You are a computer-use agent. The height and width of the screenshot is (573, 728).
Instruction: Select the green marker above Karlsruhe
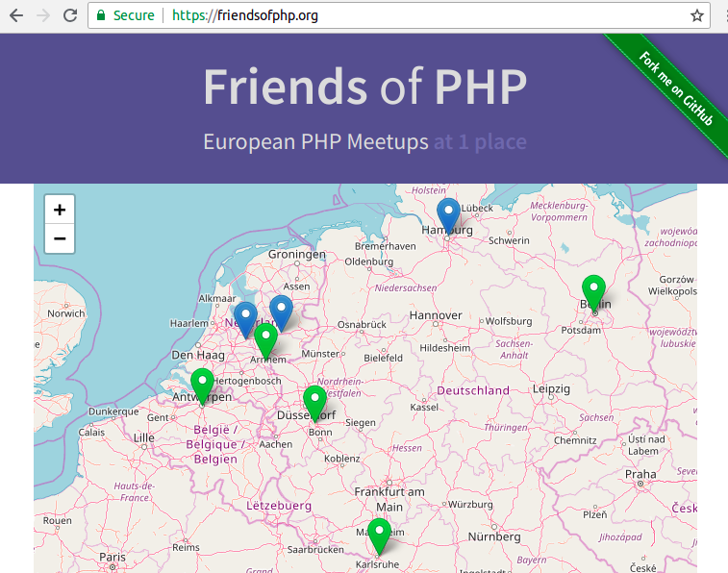pyautogui.click(x=379, y=536)
